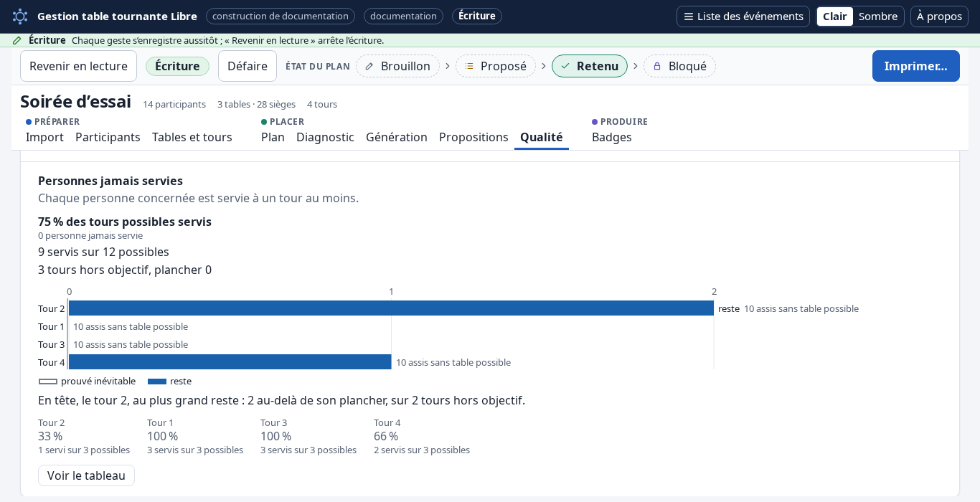Open the Propositions tab
Image resolution: width=980 pixels, height=502 pixels.
473,137
